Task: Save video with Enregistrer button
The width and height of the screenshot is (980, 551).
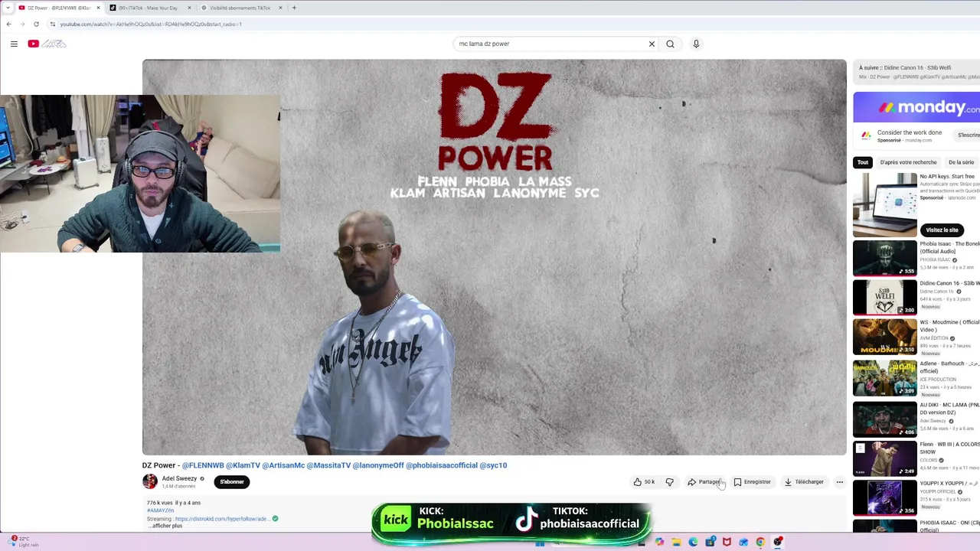Action: click(x=753, y=482)
